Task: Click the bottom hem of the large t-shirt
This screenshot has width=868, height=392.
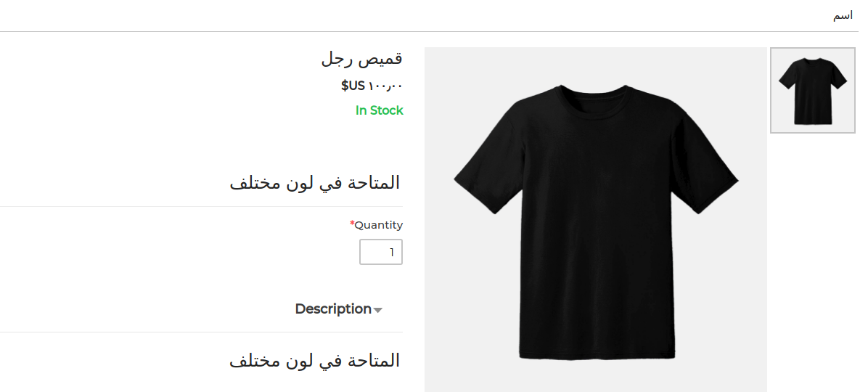Action: click(x=597, y=354)
